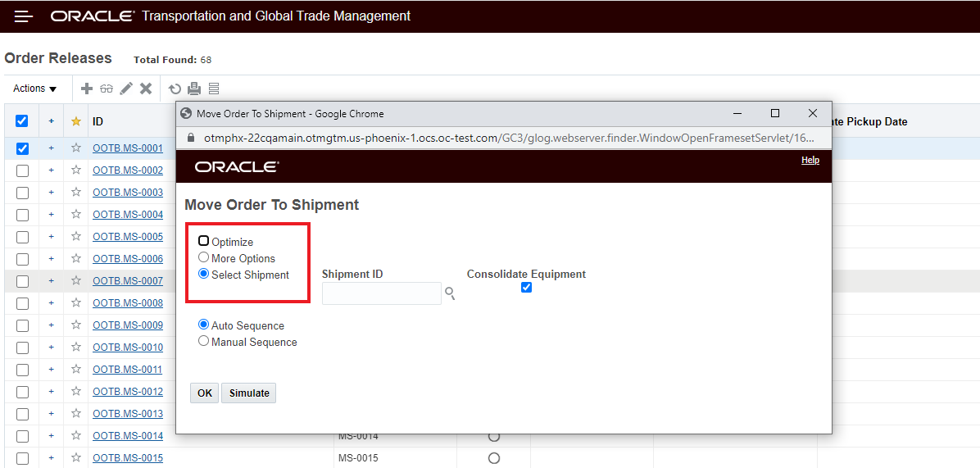
Task: Click the printer icon
Action: [x=194, y=89]
